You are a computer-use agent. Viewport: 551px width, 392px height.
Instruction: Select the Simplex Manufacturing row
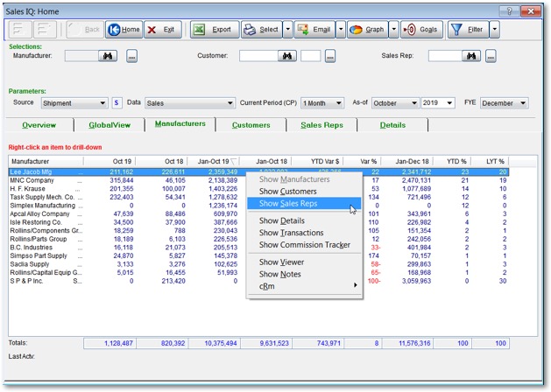[x=258, y=206]
